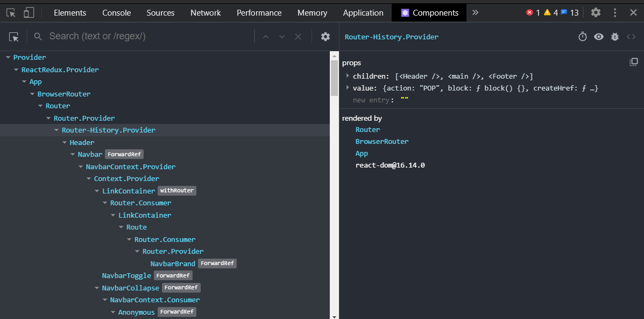Expand the value prop object

coord(348,88)
